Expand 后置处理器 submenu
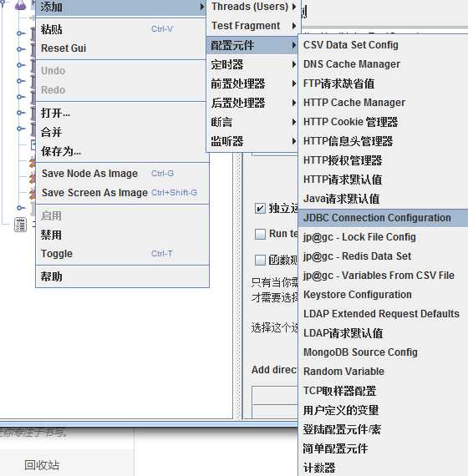This screenshot has height=476, width=468. pyautogui.click(x=252, y=103)
